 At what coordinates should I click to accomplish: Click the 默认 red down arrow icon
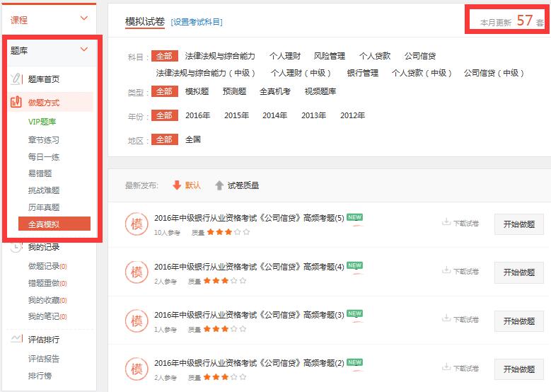coord(177,185)
